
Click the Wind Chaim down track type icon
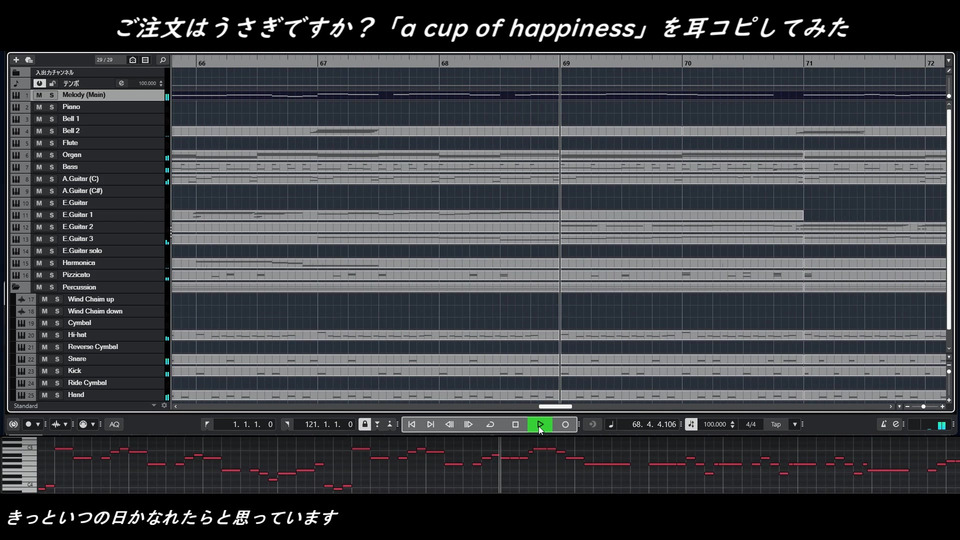click(21, 311)
